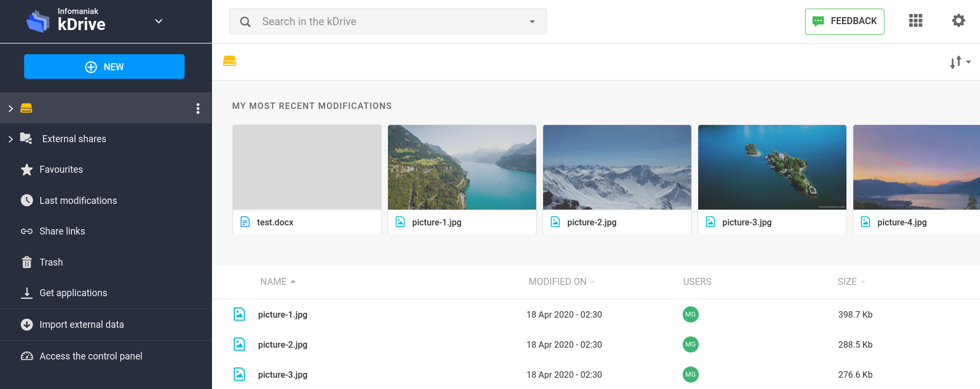Open Favourites
The width and height of the screenshot is (980, 389).
tap(61, 170)
